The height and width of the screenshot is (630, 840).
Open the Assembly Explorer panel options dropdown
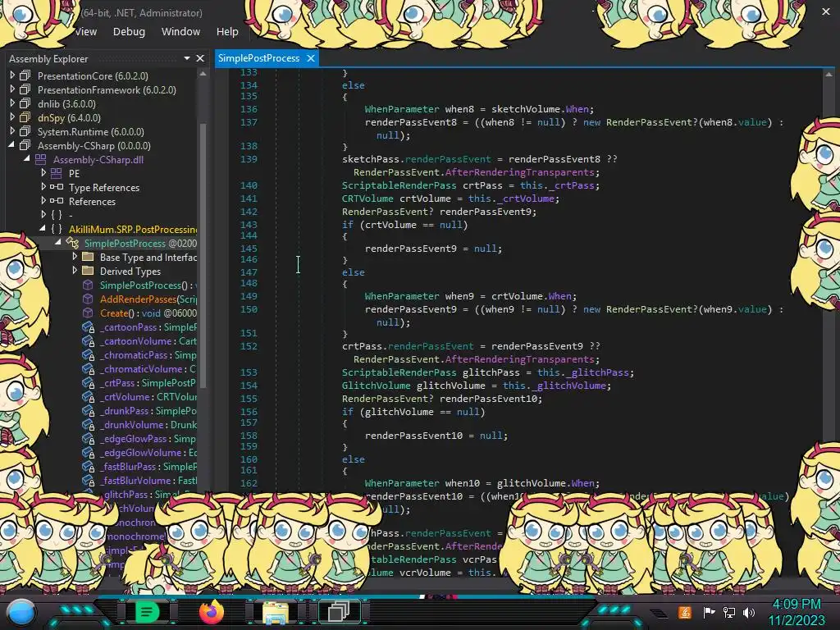pyautogui.click(x=187, y=58)
